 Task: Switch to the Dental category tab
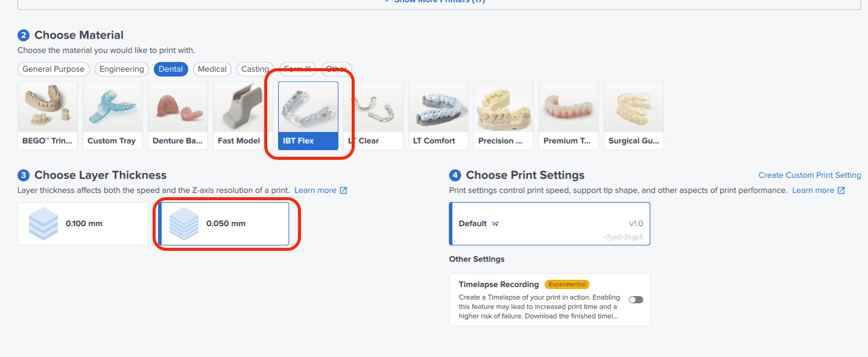click(x=171, y=69)
